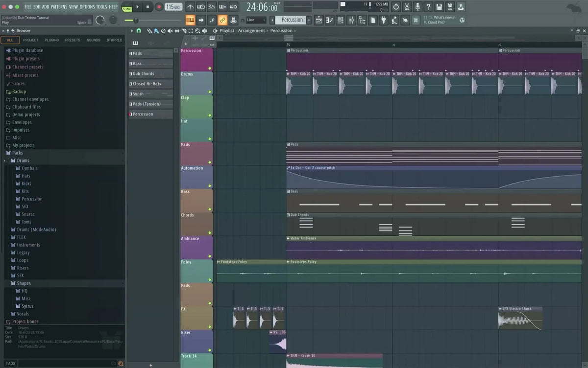Click the metronome icon in the top toolbar
The height and width of the screenshot is (368, 588).
pyautogui.click(x=191, y=7)
